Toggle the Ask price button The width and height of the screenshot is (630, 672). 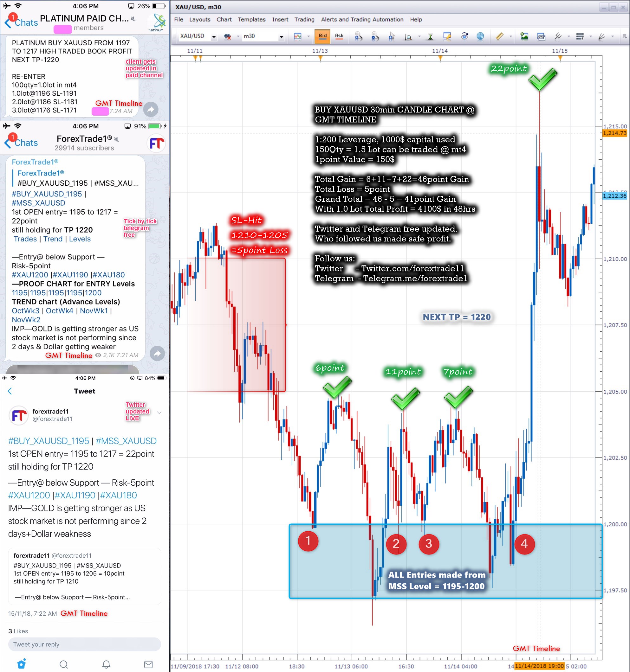(339, 36)
